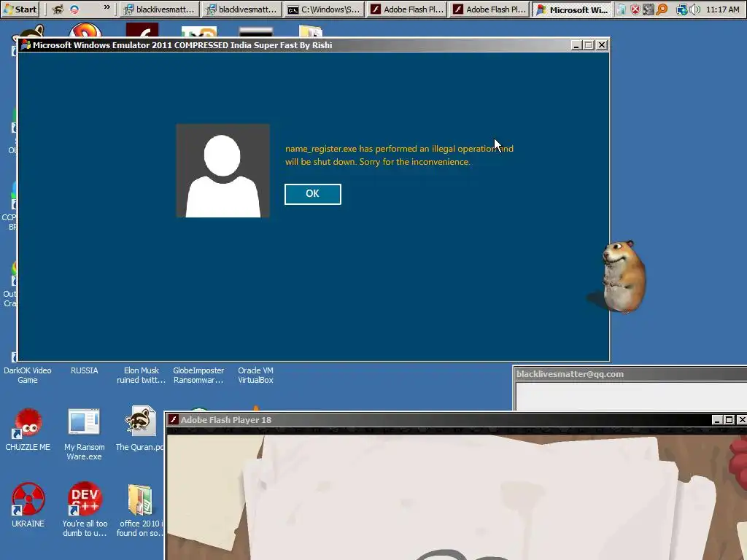The width and height of the screenshot is (747, 560).
Task: Click the leftmost device tray icon
Action: pos(621,9)
